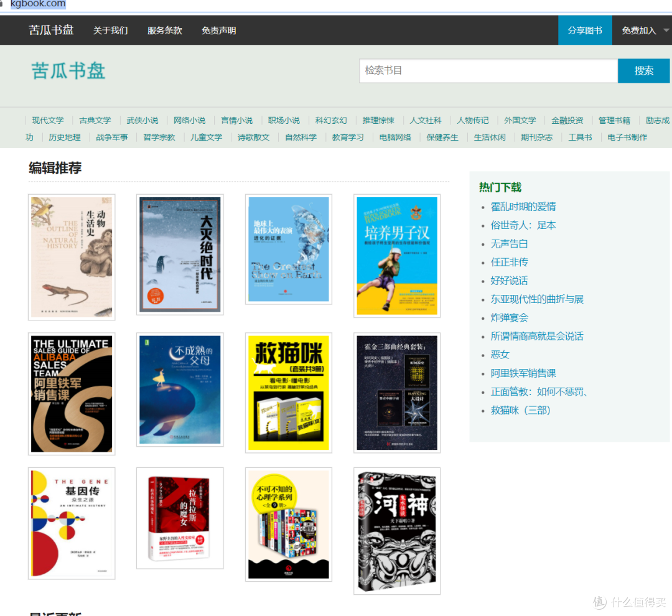The width and height of the screenshot is (672, 616).
Task: Open 正面管教：如何不惩罚、 in 热门下载
Action: pyautogui.click(x=539, y=392)
